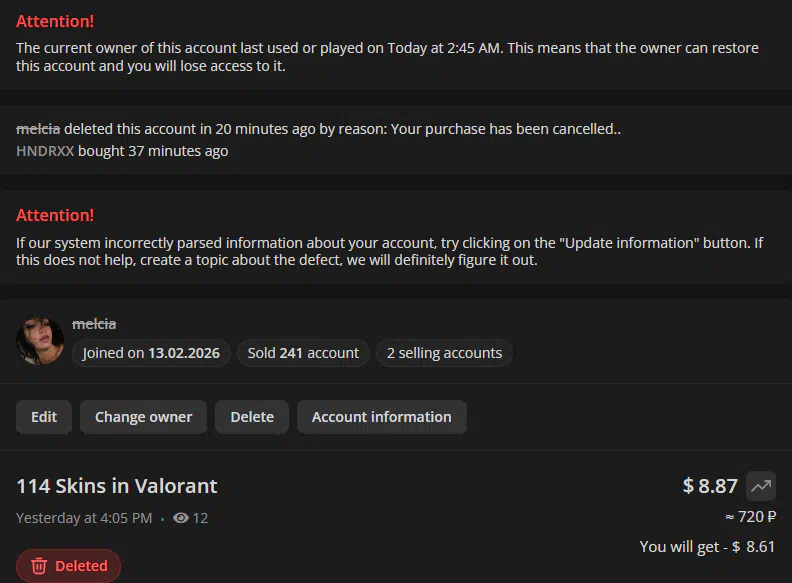Click the 'You will get - $ 8.61' text
The image size is (792, 583).
click(x=708, y=547)
